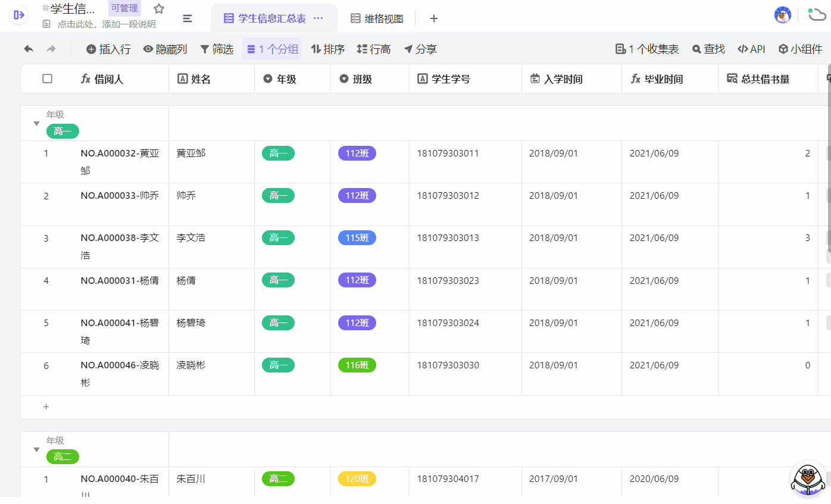Open the workspace collapse icon at top-left

point(18,15)
